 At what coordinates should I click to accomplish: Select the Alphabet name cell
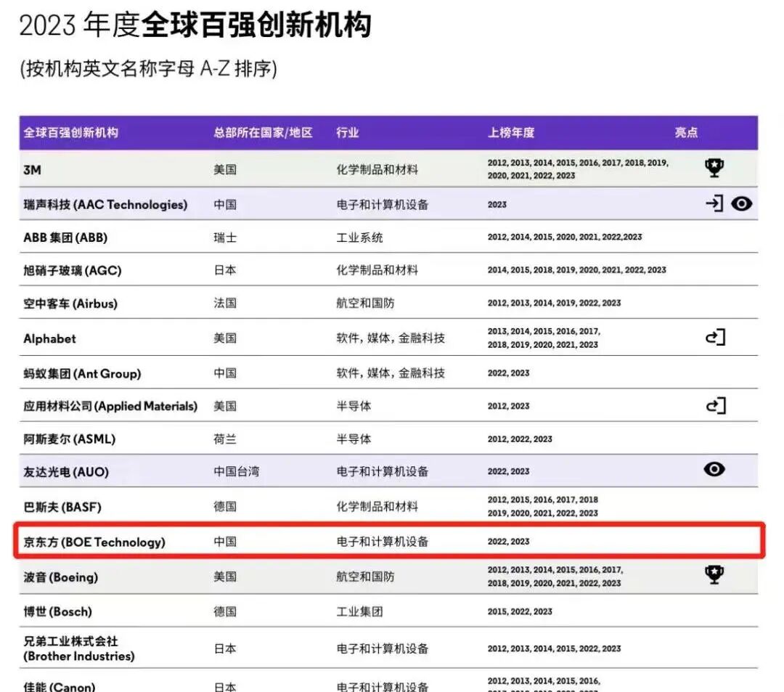point(49,338)
